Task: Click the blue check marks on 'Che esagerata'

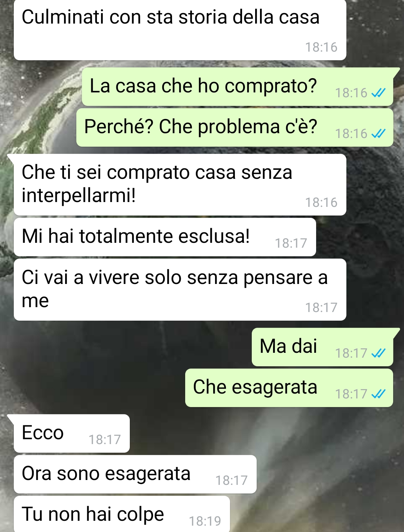Action: (378, 394)
